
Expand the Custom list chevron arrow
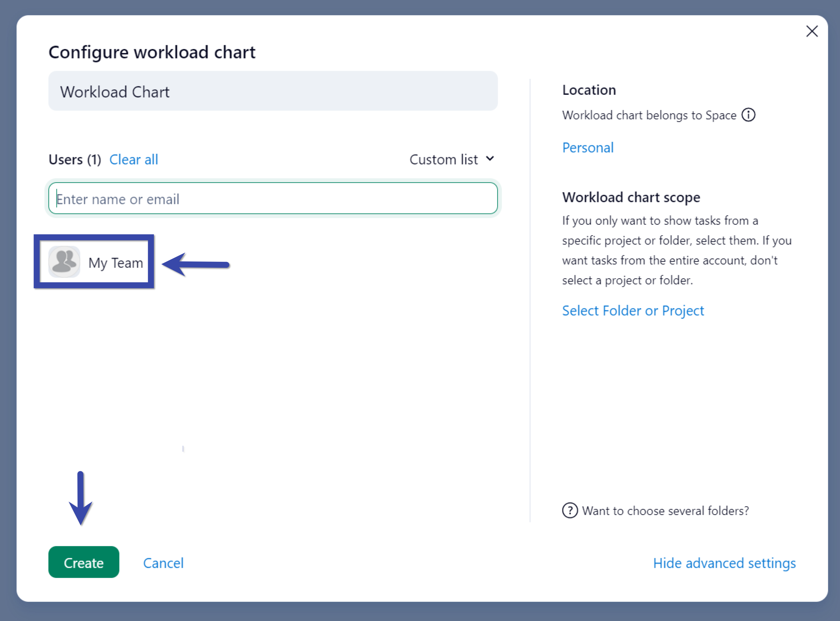tap(490, 159)
